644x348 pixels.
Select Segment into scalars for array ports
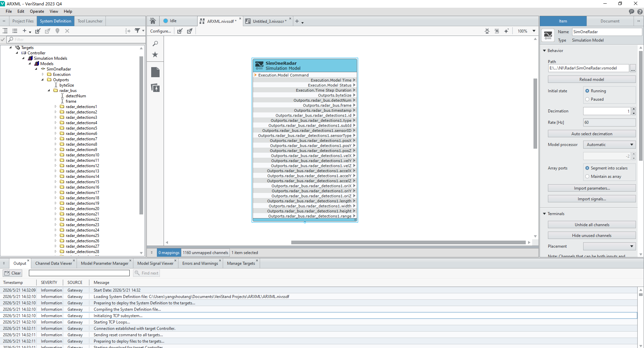[x=587, y=168]
